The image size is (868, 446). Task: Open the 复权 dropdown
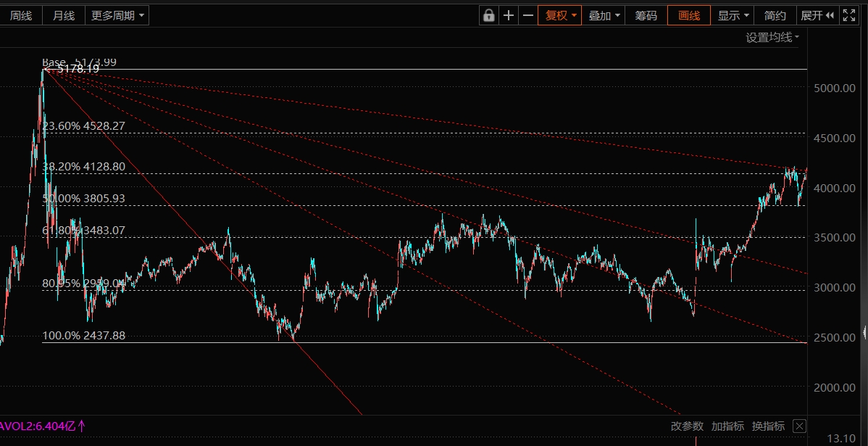(x=560, y=15)
